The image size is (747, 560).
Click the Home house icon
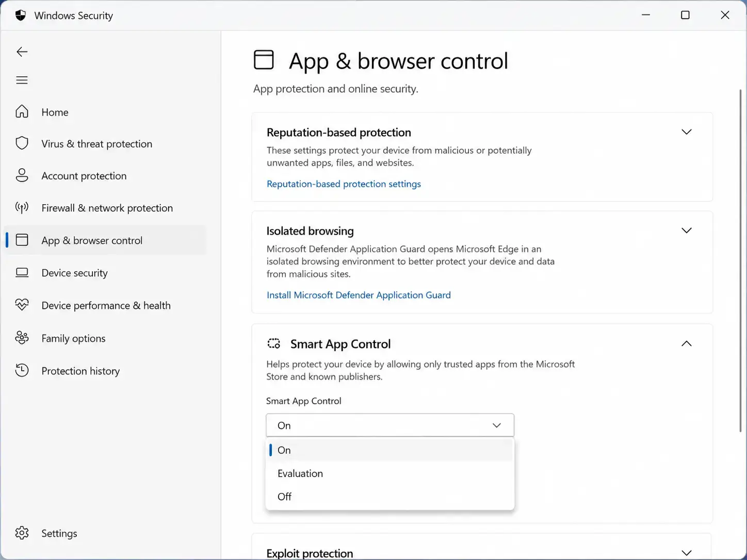click(x=22, y=111)
